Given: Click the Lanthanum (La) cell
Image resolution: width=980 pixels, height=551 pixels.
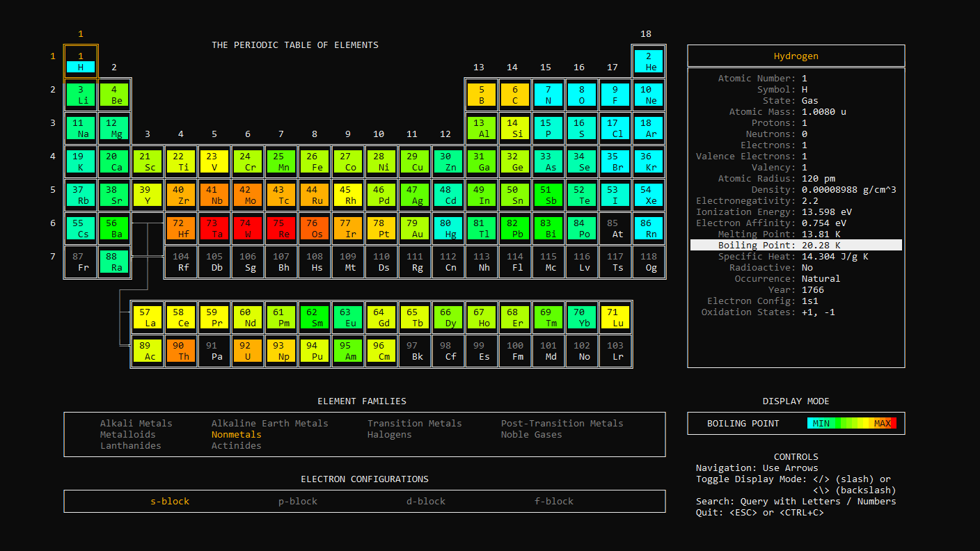Looking at the screenshot, I should (148, 316).
